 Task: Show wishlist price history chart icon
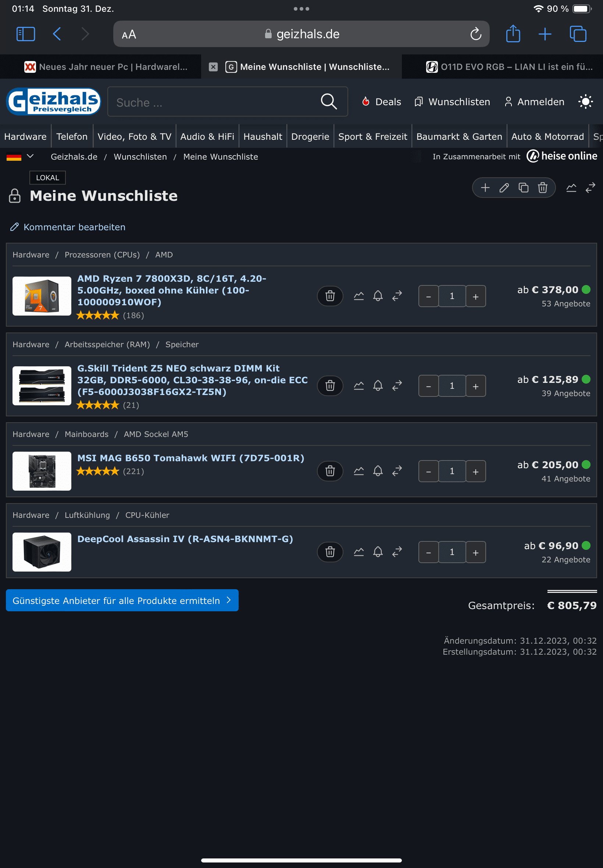pyautogui.click(x=571, y=188)
